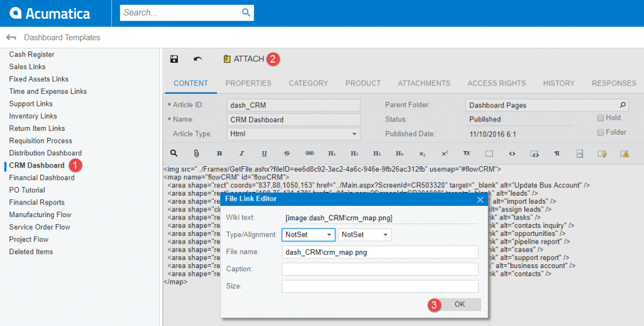The width and height of the screenshot is (644, 326).
Task: Switch to the CATEGORY tab
Action: 308,84
